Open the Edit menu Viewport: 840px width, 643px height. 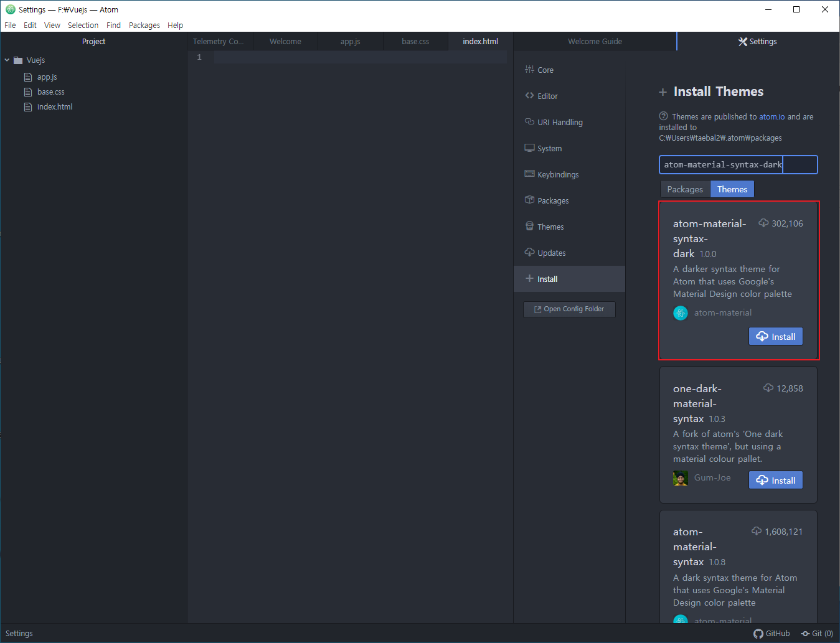point(30,26)
